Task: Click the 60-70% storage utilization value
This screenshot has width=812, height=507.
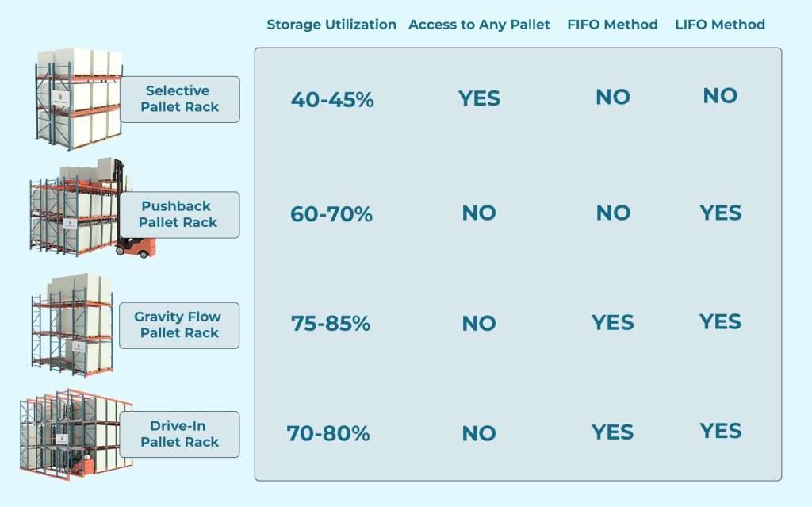Action: tap(331, 214)
